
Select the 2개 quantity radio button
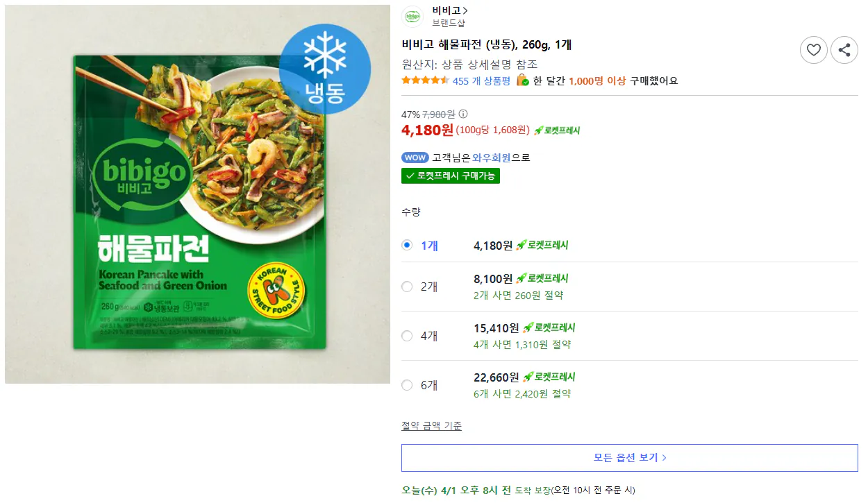(407, 286)
